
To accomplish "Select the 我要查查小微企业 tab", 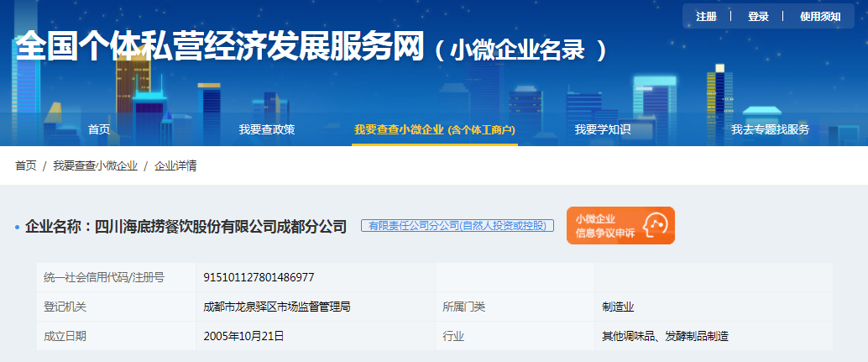I will click(x=435, y=129).
